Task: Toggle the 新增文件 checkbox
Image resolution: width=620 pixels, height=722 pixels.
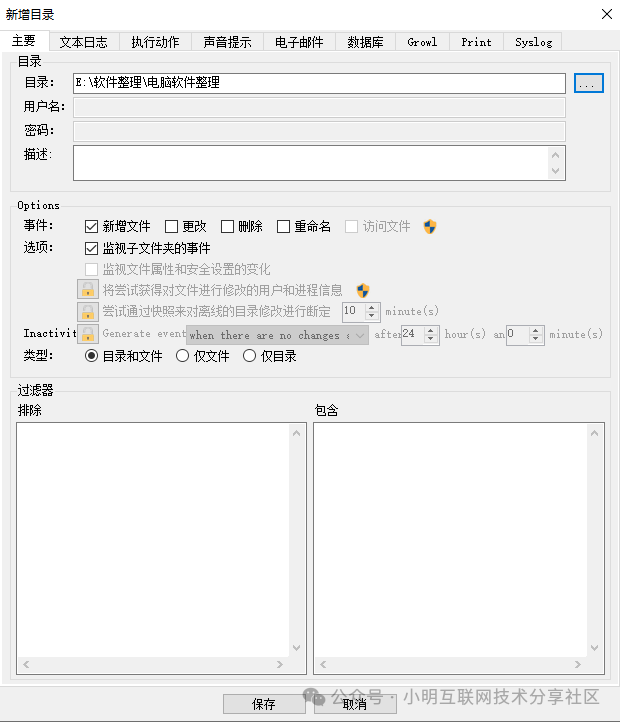Action: [92, 227]
